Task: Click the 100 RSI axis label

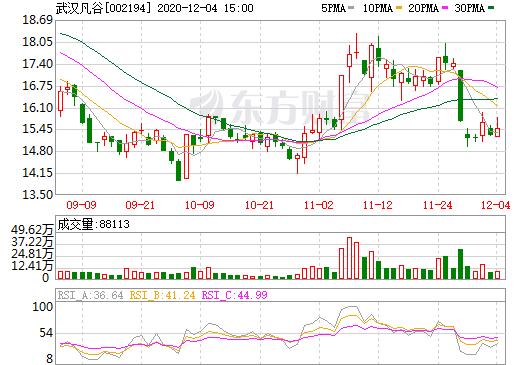Action: 42,307
